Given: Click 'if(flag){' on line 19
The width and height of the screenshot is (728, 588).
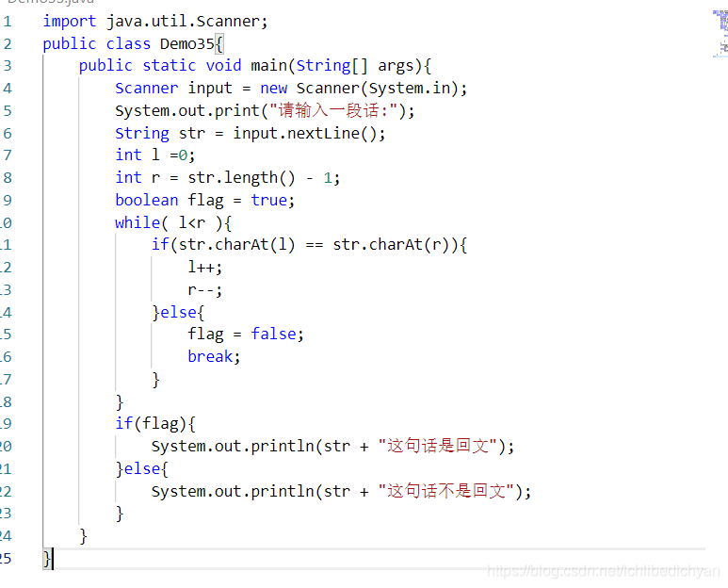Looking at the screenshot, I should [x=155, y=424].
